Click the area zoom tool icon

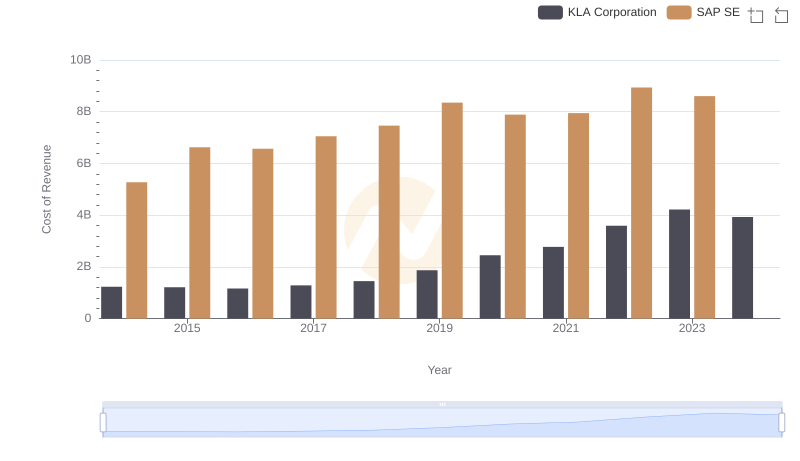pyautogui.click(x=756, y=15)
